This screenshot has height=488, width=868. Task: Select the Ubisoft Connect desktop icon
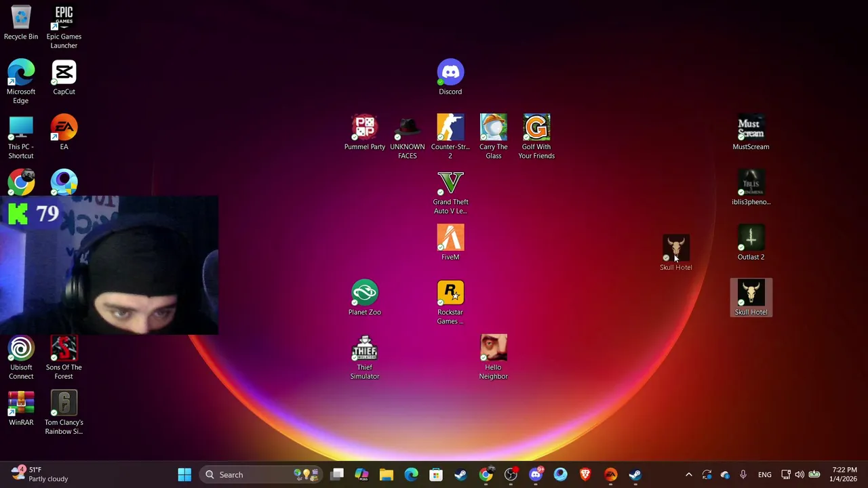(21, 357)
